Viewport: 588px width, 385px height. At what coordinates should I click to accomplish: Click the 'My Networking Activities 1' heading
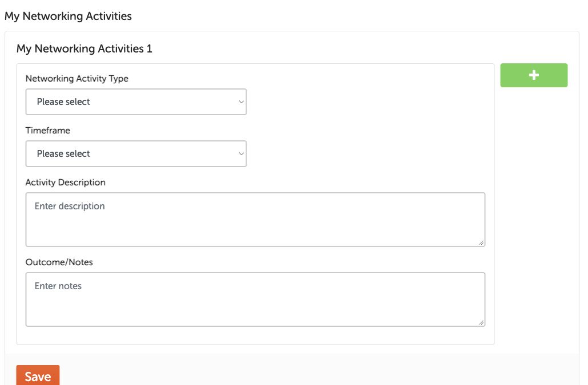pos(84,48)
